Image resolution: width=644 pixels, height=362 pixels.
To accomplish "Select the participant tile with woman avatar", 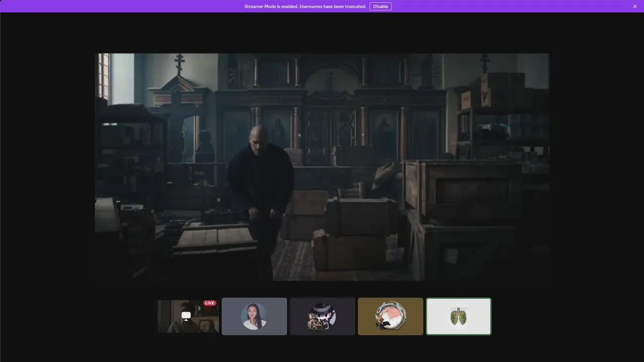I will [255, 316].
